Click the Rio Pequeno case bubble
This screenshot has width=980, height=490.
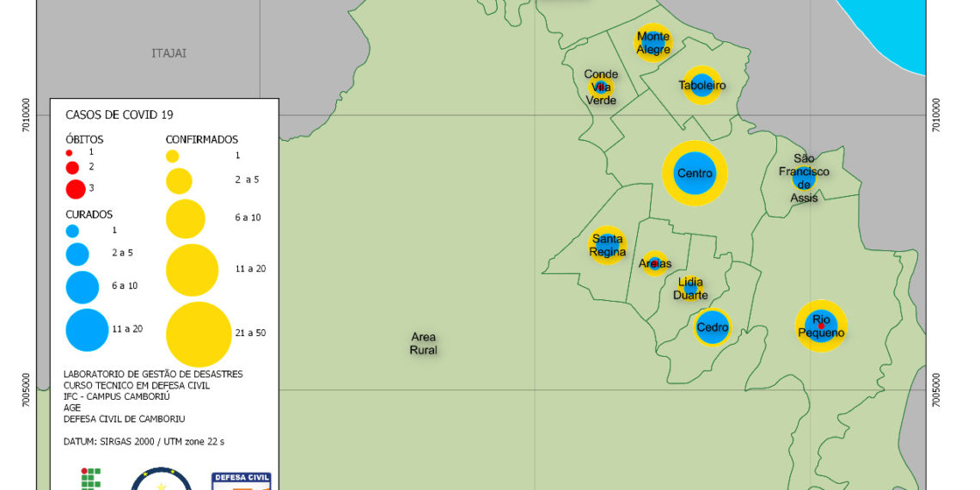click(x=821, y=327)
